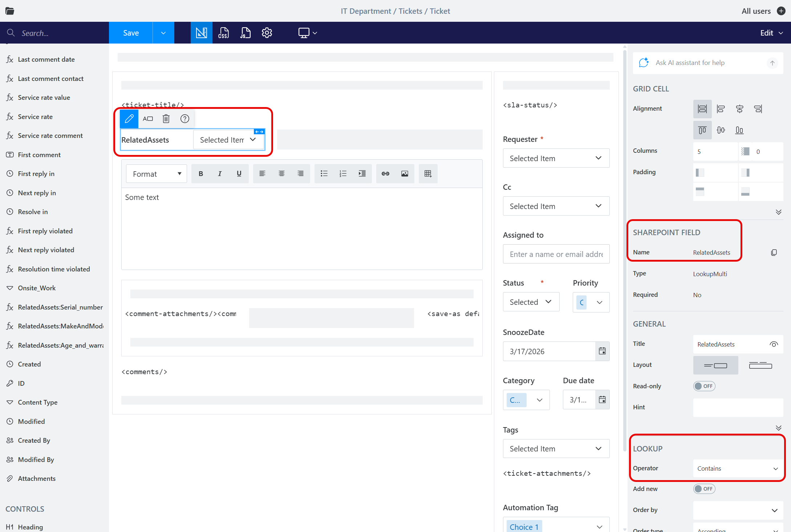Image resolution: width=791 pixels, height=532 pixels.
Task: Open the Operator Contains dropdown
Action: click(x=738, y=468)
